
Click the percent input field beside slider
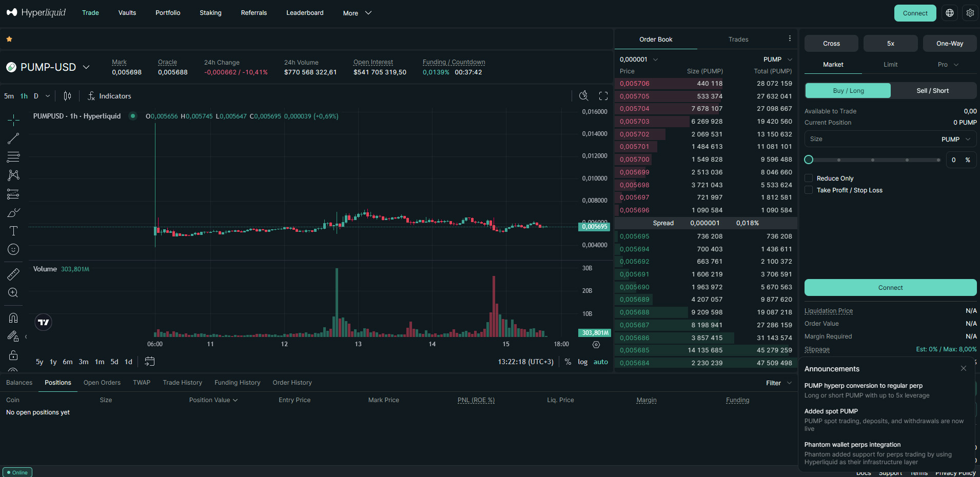coord(961,160)
